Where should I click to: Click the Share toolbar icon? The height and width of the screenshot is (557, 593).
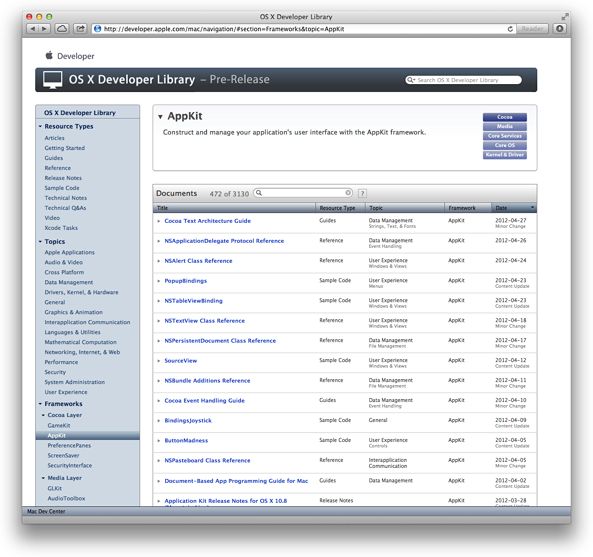80,29
